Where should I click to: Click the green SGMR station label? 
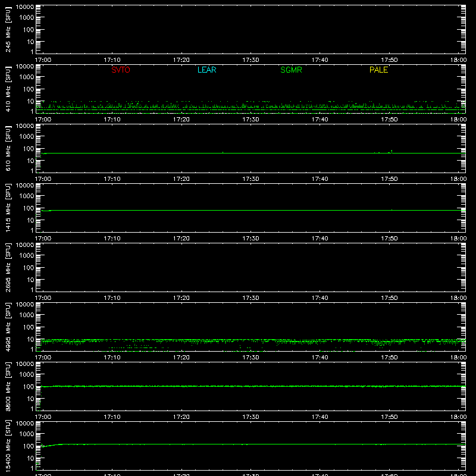coord(291,70)
